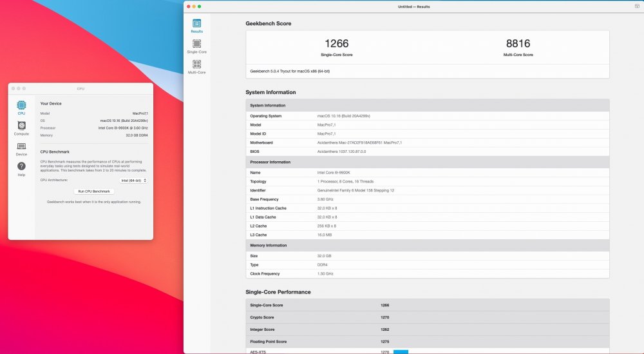Click the Processor row in the CPU window
This screenshot has height=354, width=644.
click(x=94, y=128)
